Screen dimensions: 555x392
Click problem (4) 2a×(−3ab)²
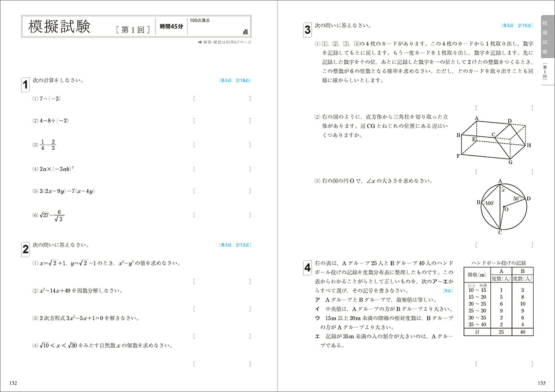click(x=53, y=169)
